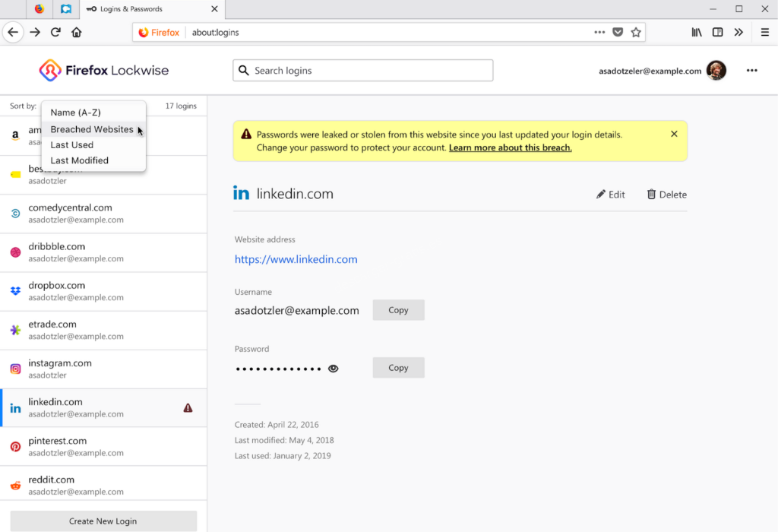Bookmark this page with the star icon
Screen dimensions: 778x532
636,33
